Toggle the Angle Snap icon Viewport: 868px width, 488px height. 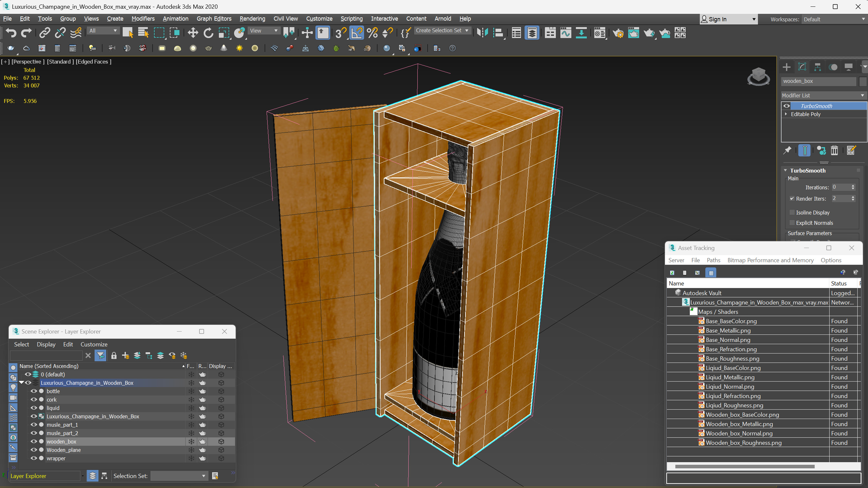(x=357, y=33)
